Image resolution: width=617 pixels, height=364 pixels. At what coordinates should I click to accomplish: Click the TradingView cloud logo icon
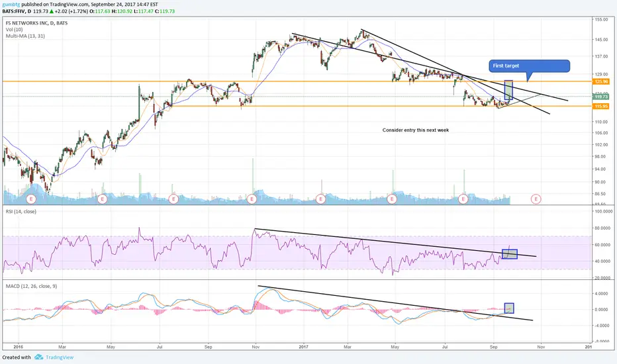[x=38, y=357]
